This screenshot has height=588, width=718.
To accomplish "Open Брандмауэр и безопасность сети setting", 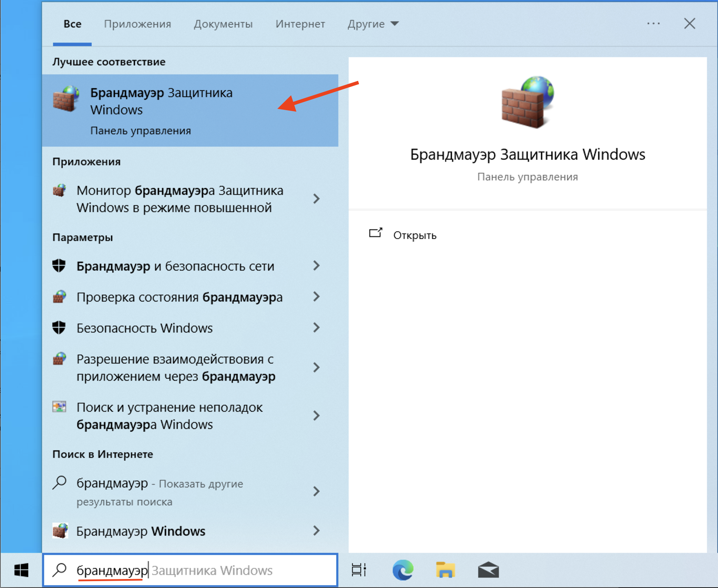I will [190, 266].
